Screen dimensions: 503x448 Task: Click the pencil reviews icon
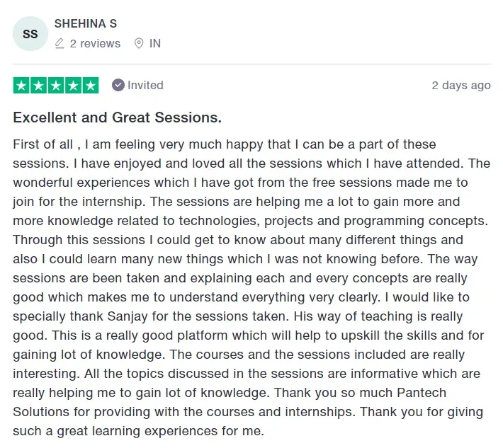point(60,43)
